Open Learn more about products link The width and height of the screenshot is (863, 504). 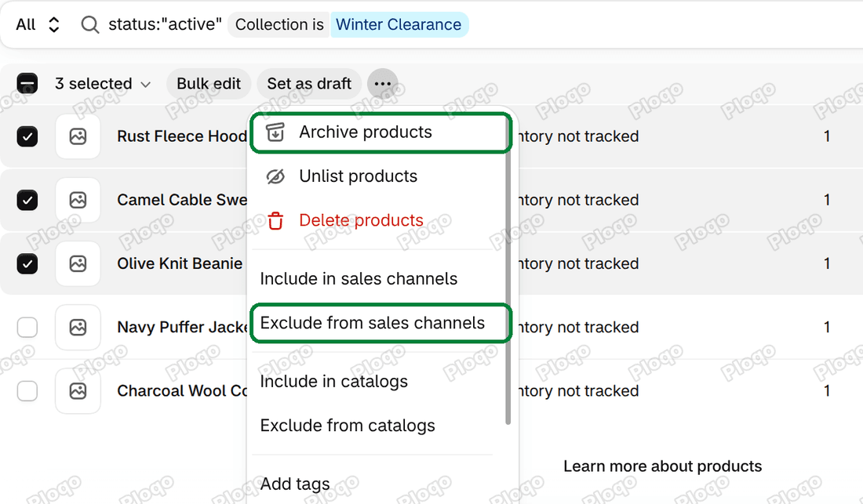pyautogui.click(x=663, y=466)
